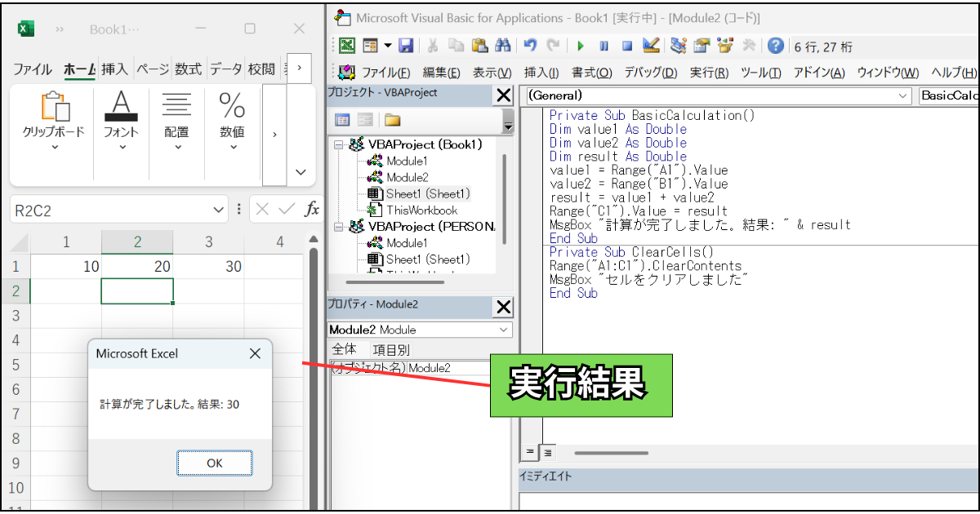Close the Microsoft Excel message box with X
The image size is (980, 514).
click(x=255, y=353)
